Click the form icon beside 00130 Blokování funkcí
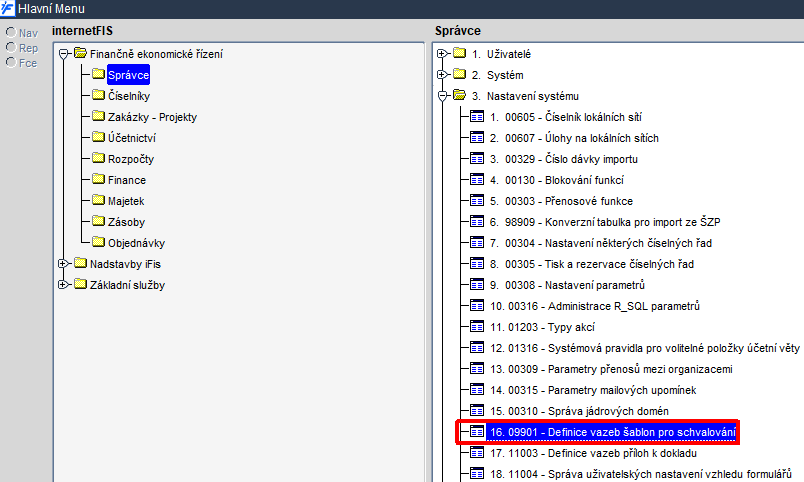 point(477,179)
